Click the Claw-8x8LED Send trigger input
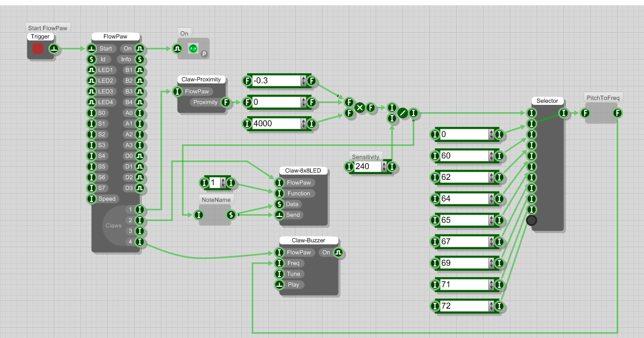The width and height of the screenshot is (644, 338). coord(279,215)
